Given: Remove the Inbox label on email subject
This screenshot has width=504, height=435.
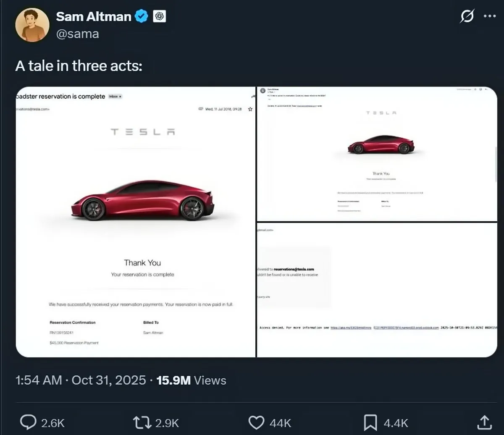Looking at the screenshot, I should pos(120,97).
